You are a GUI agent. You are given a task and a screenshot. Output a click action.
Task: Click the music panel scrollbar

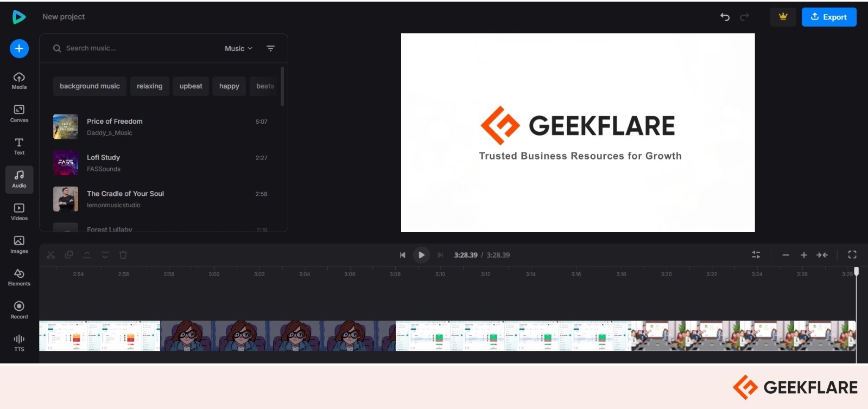pos(282,86)
